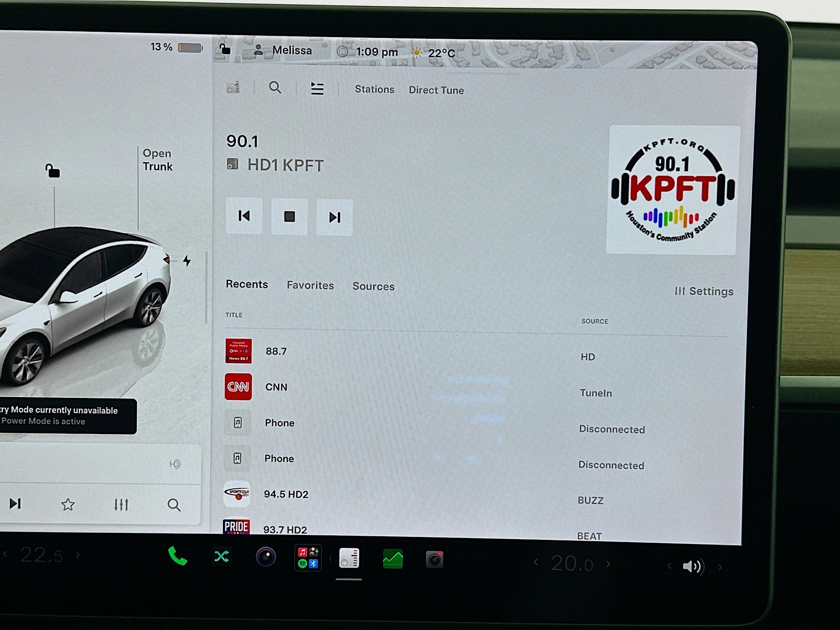840x630 pixels.
Task: Stop radio playback
Action: [x=290, y=217]
